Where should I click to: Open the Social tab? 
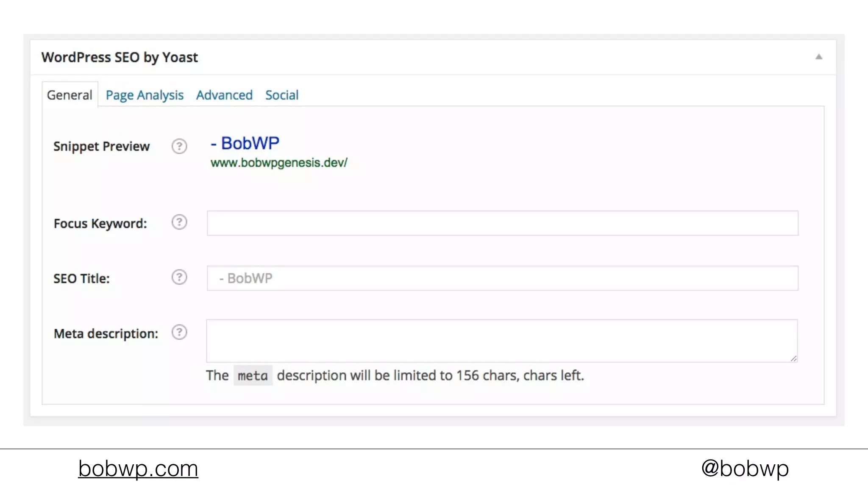coord(282,95)
